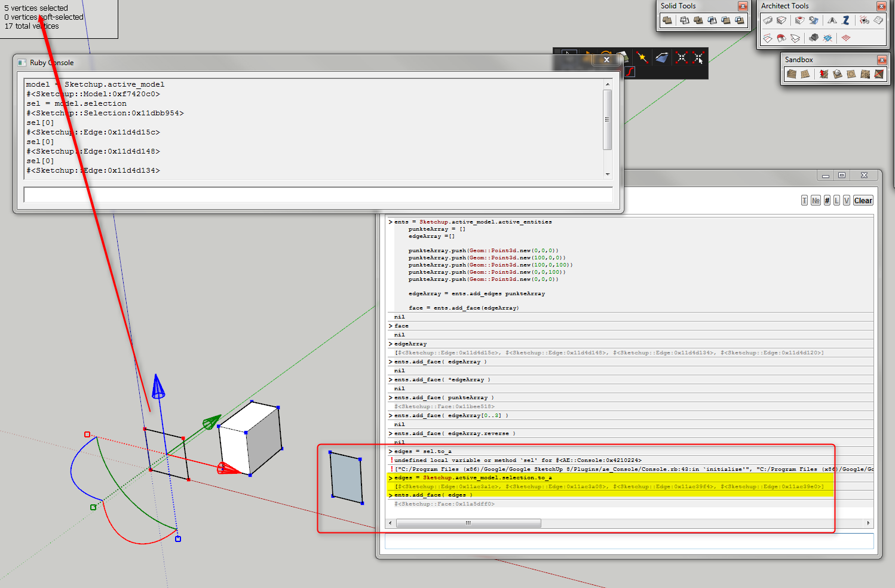Toggle the T option in AE Console

pos(804,200)
